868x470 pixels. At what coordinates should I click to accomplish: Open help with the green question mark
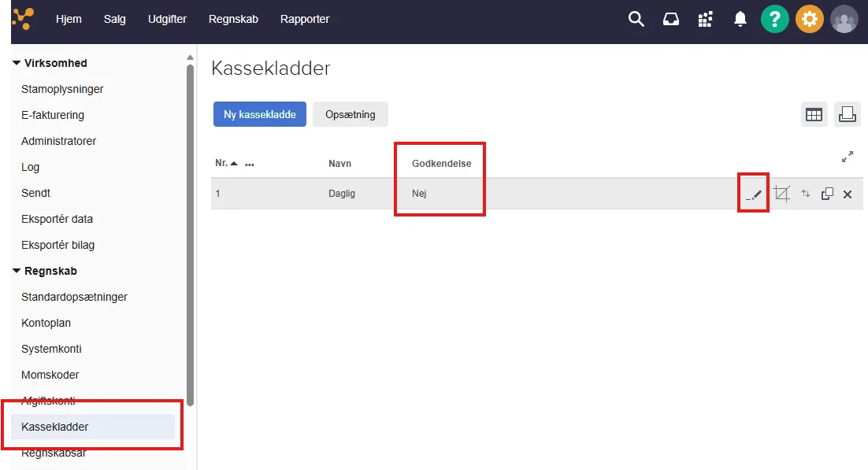(x=774, y=19)
